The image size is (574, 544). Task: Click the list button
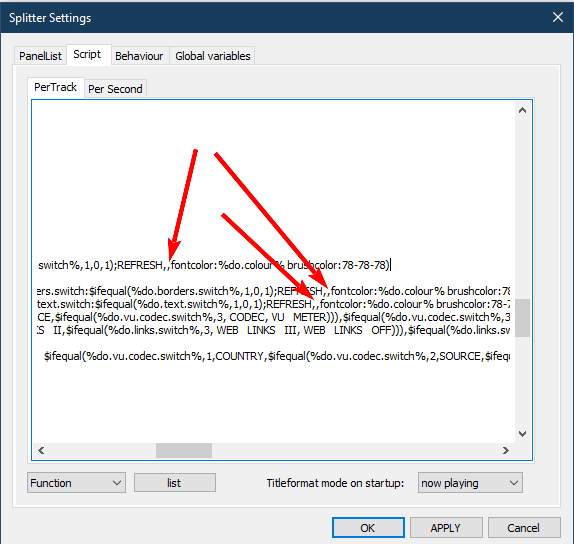(x=175, y=483)
